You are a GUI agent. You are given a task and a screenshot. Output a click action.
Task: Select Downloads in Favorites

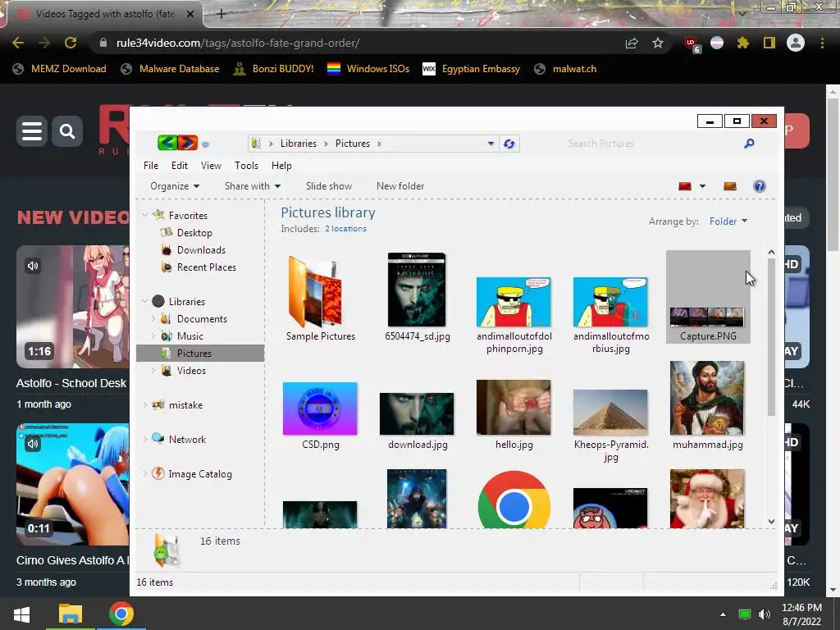(193, 249)
